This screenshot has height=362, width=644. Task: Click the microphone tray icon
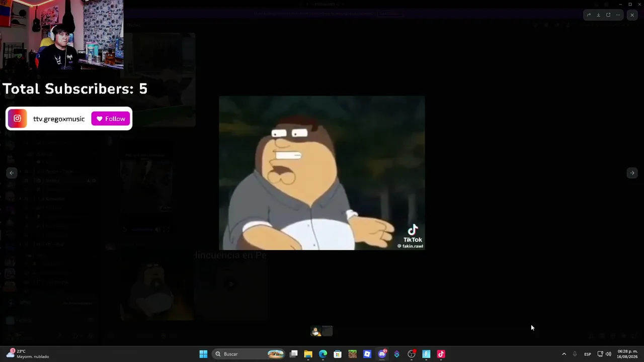[575, 354]
